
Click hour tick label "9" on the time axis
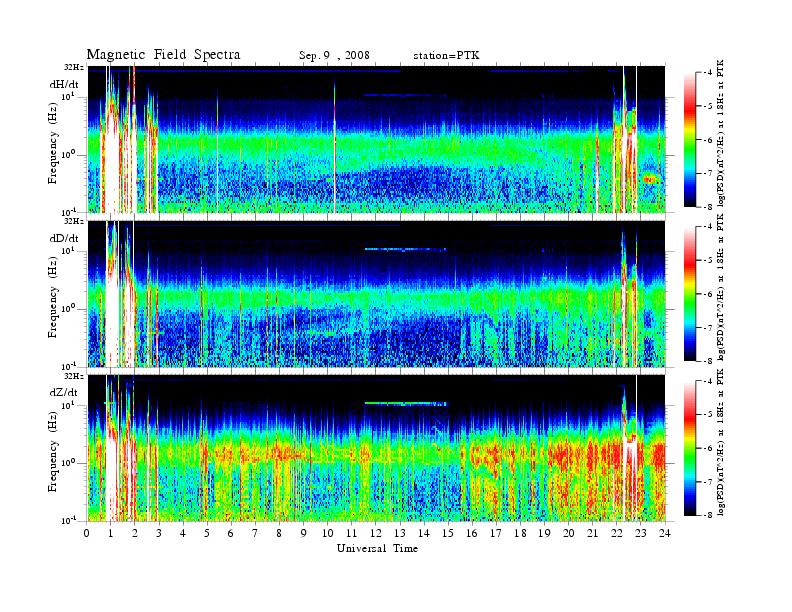tap(304, 533)
